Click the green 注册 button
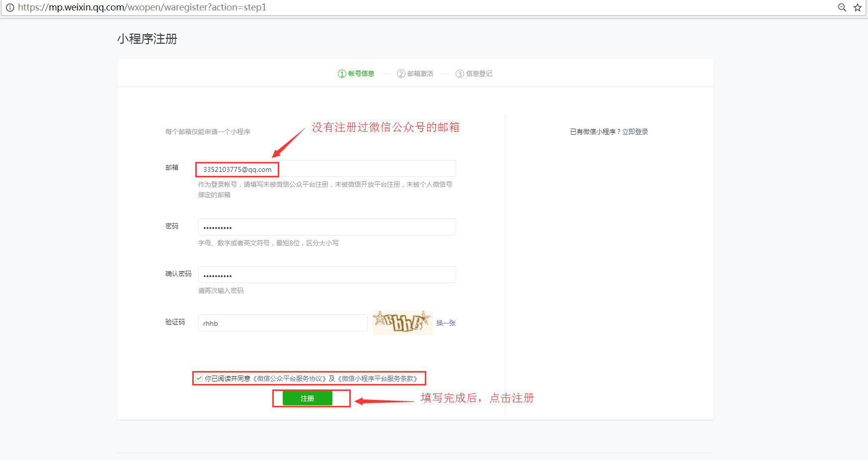The width and height of the screenshot is (868, 460). point(308,397)
